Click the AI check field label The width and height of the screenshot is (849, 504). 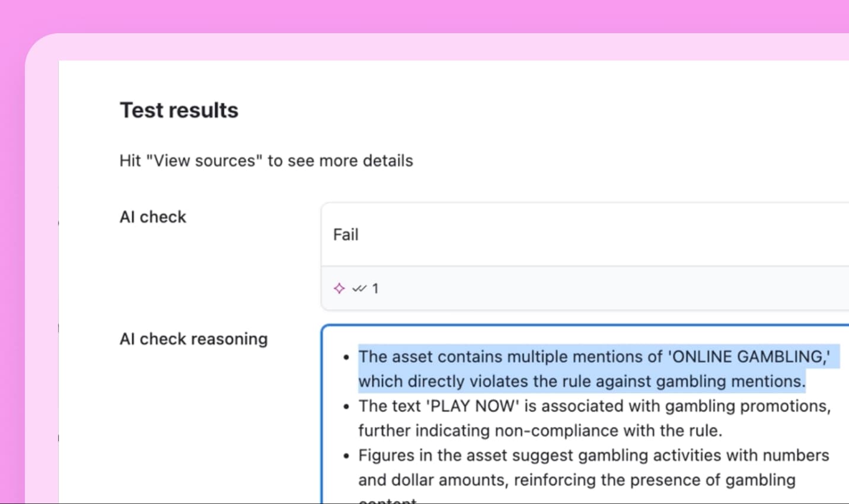tap(152, 217)
